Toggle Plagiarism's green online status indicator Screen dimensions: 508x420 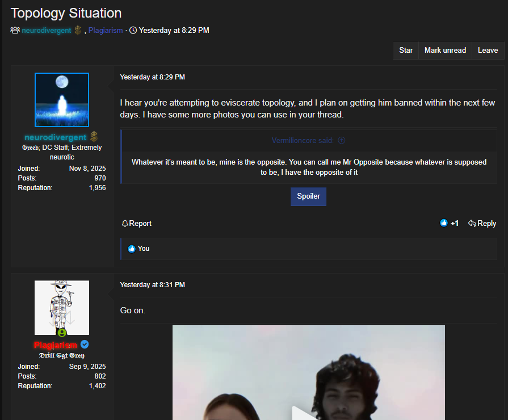point(61,334)
